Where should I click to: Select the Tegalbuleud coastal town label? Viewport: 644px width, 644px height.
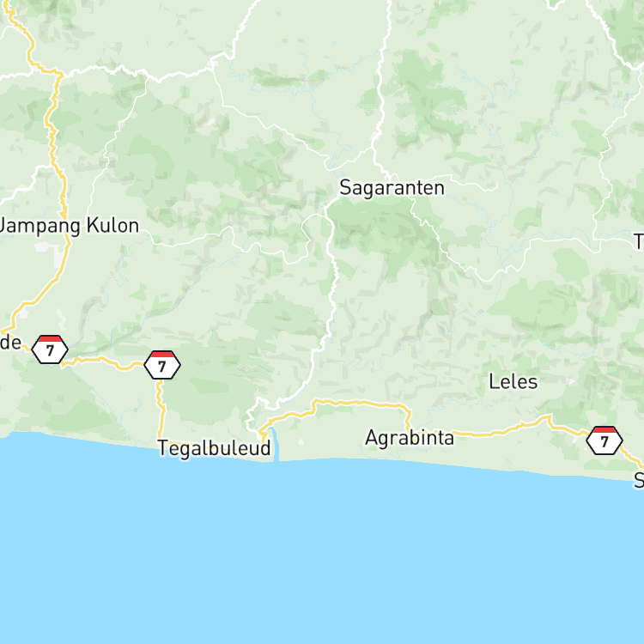coord(214,447)
